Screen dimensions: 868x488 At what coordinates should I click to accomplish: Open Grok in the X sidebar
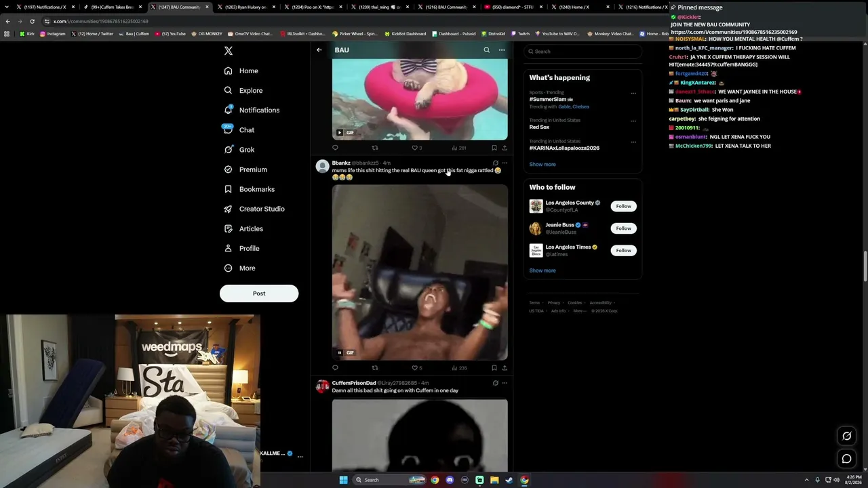pos(239,150)
